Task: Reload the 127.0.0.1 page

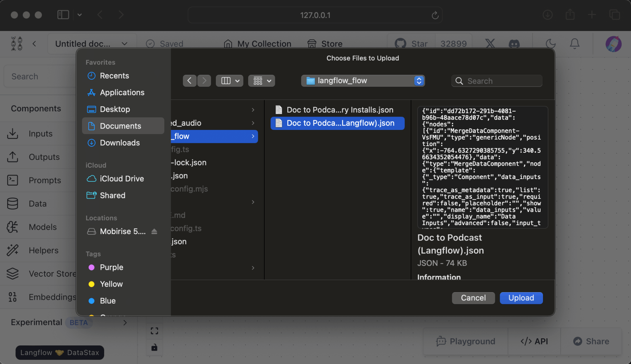Action: [435, 15]
